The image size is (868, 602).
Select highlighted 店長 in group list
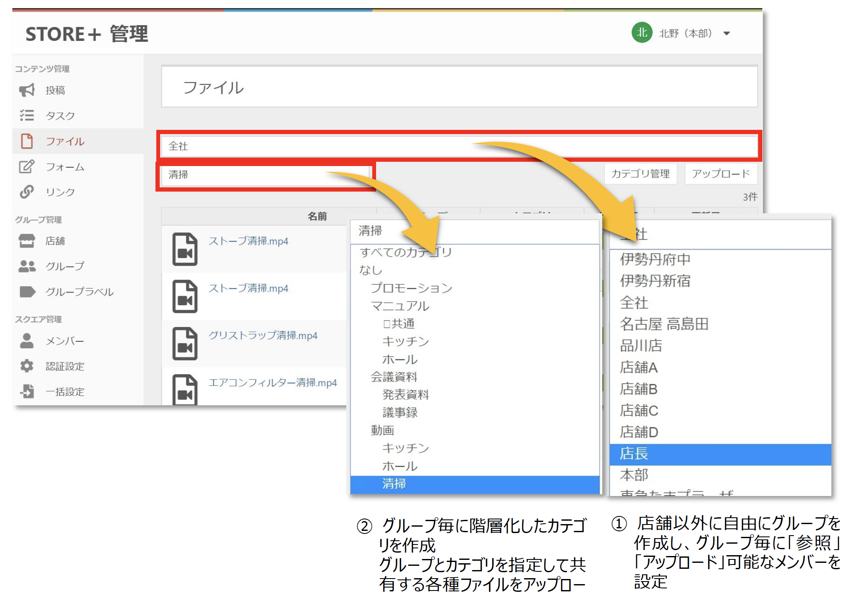click(x=720, y=454)
